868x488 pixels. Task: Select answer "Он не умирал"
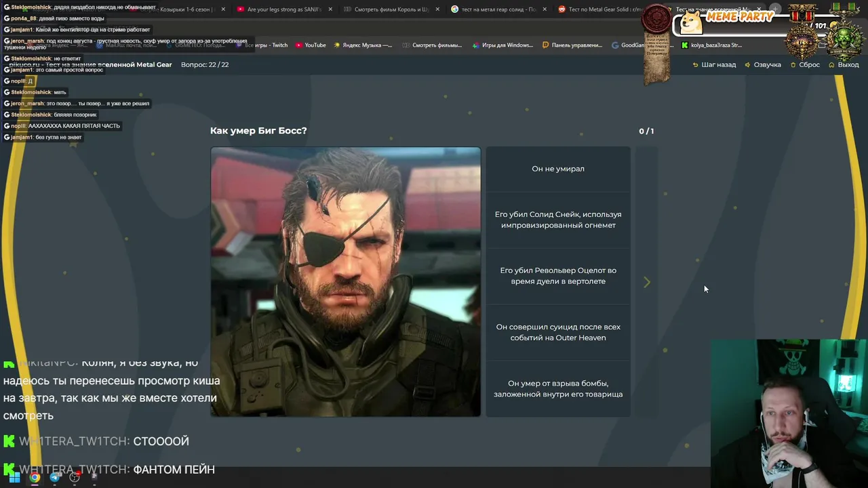coord(558,169)
